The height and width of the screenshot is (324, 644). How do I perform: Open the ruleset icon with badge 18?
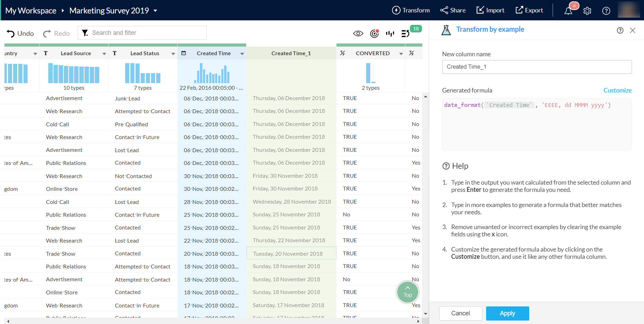[x=406, y=33]
